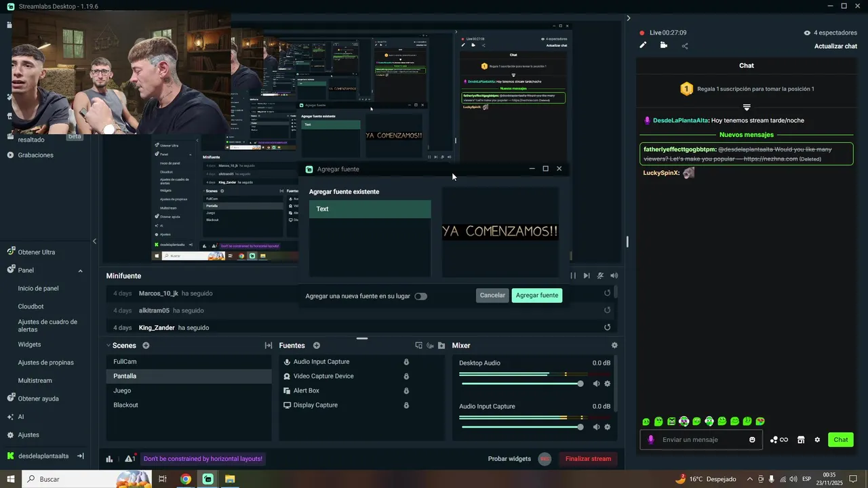Toggle lock on Audio Input Capture source

pos(406,362)
